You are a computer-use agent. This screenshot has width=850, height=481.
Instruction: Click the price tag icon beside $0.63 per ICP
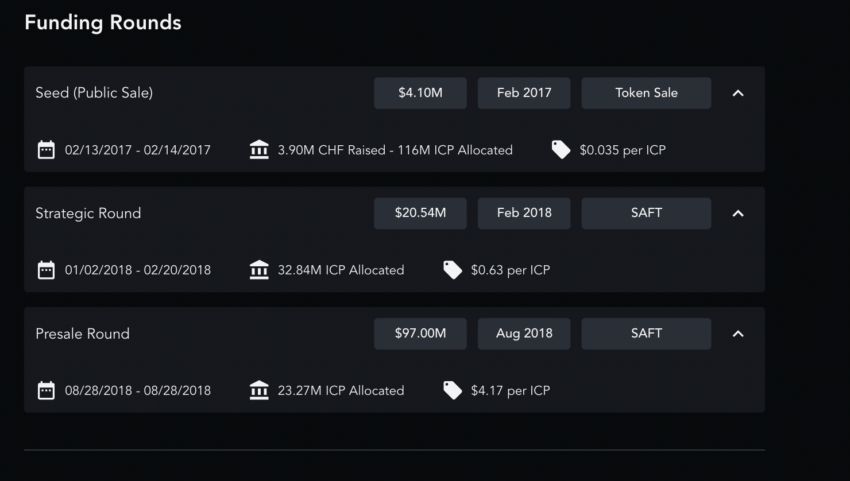(x=453, y=270)
